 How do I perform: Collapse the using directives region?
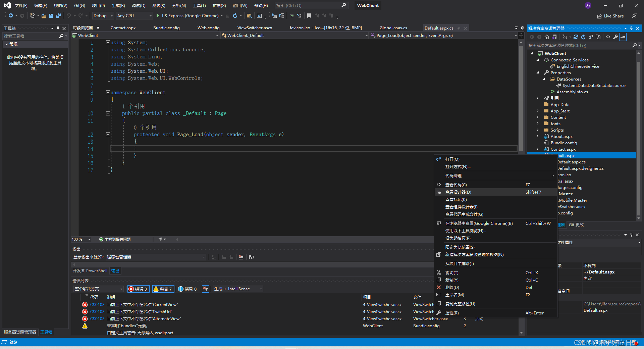(108, 43)
